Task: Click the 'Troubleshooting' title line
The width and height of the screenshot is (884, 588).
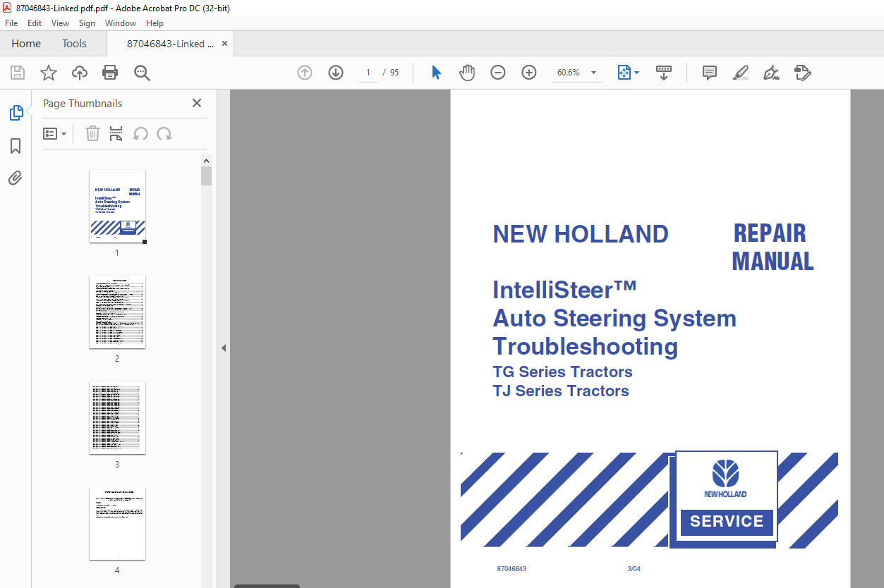Action: (x=586, y=346)
